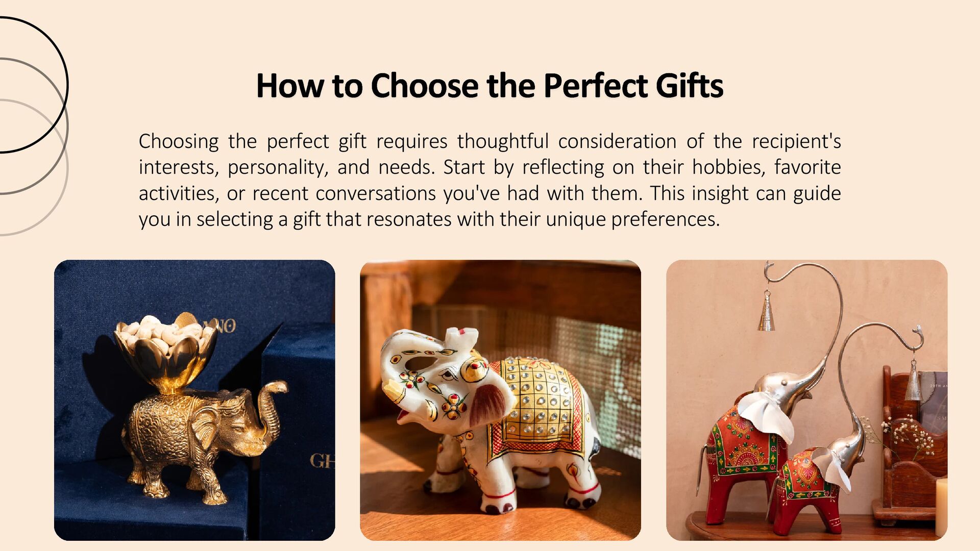
Task: Select the body paragraph about choosing gifts
Action: click(489, 180)
